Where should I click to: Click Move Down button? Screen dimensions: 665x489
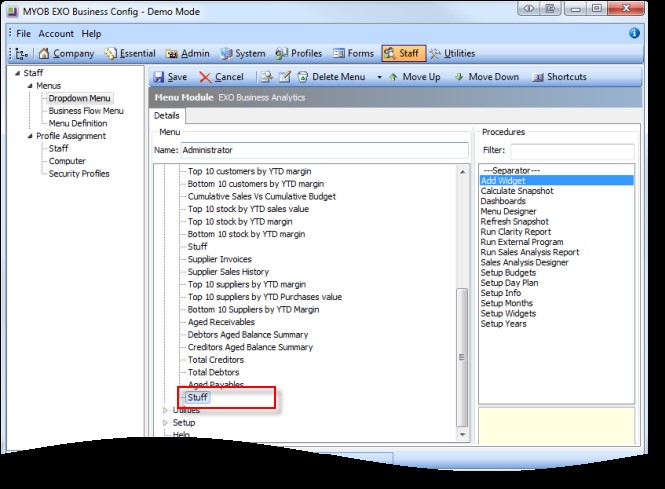pos(487,77)
